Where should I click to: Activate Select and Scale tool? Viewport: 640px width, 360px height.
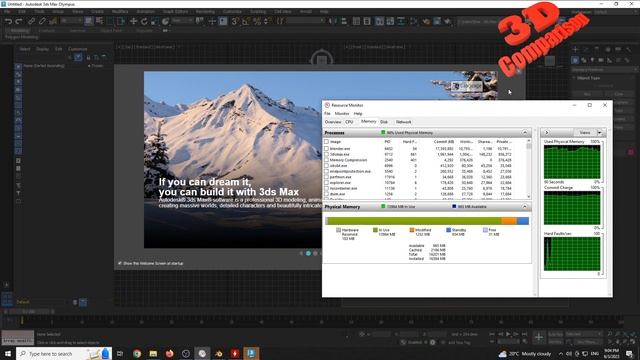pos(155,21)
